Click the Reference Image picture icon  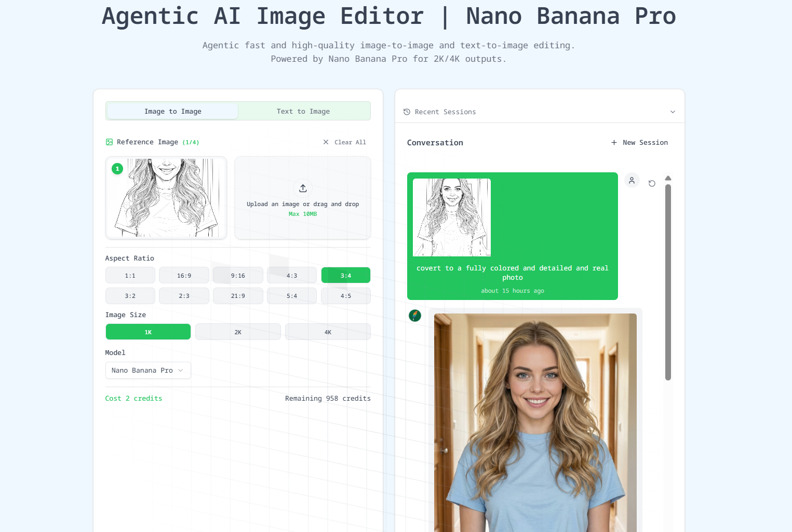(109, 142)
